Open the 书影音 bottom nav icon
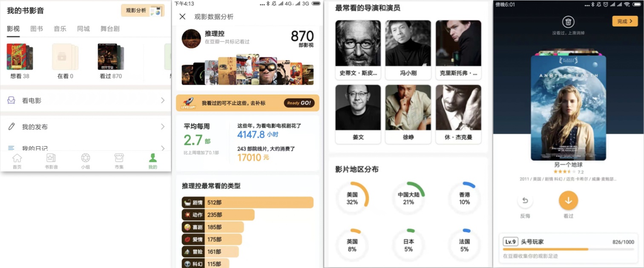Screen dimensions: 644x268 pyautogui.click(x=51, y=158)
